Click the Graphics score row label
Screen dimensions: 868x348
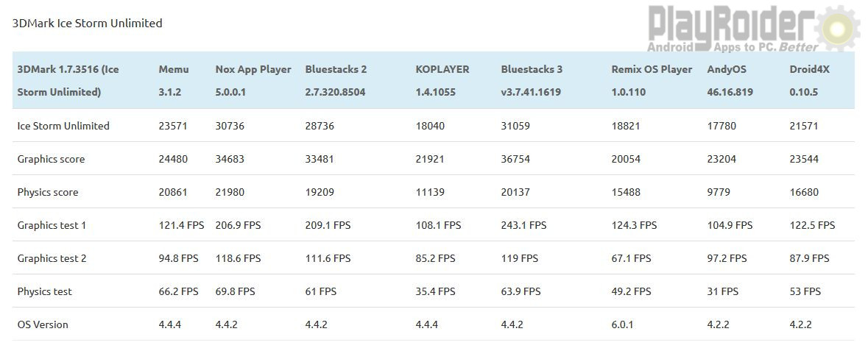(x=51, y=160)
